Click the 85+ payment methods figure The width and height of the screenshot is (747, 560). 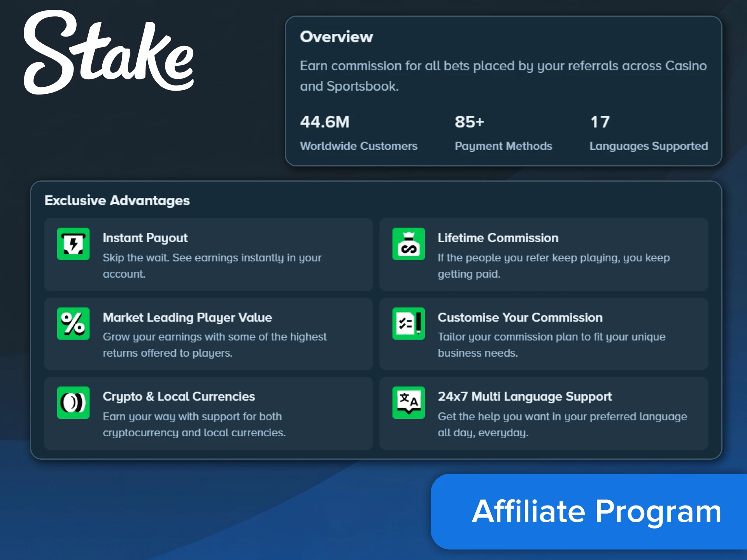470,122
